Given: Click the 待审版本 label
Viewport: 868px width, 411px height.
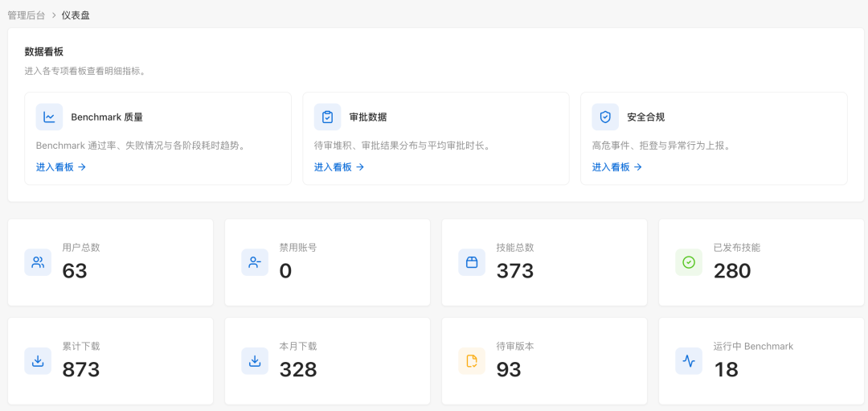Looking at the screenshot, I should (515, 346).
